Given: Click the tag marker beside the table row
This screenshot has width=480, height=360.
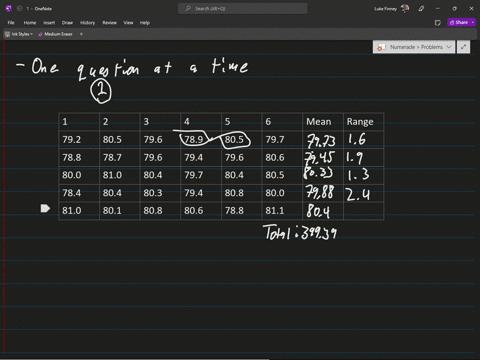Looking at the screenshot, I should pyautogui.click(x=45, y=208).
